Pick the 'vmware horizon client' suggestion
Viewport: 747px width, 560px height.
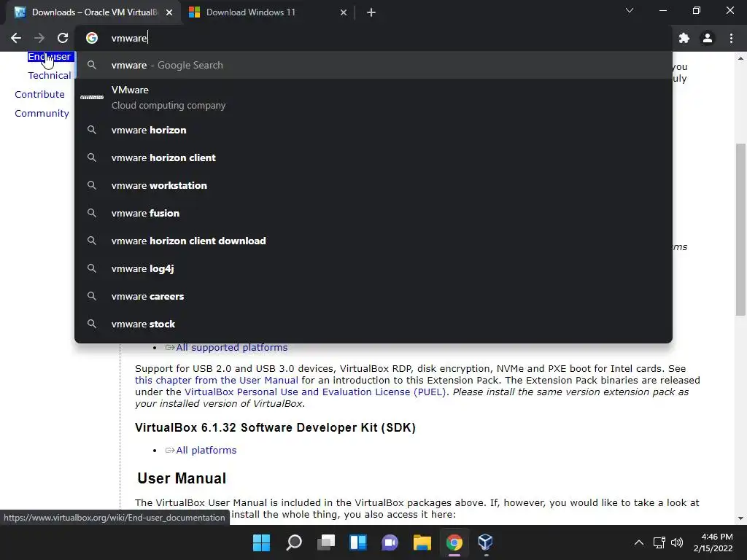(x=373, y=157)
